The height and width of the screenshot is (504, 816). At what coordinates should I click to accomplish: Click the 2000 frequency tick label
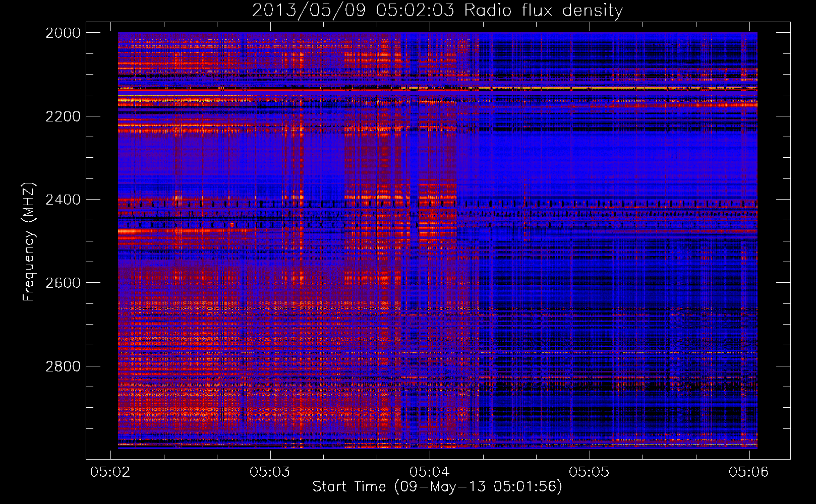click(63, 33)
